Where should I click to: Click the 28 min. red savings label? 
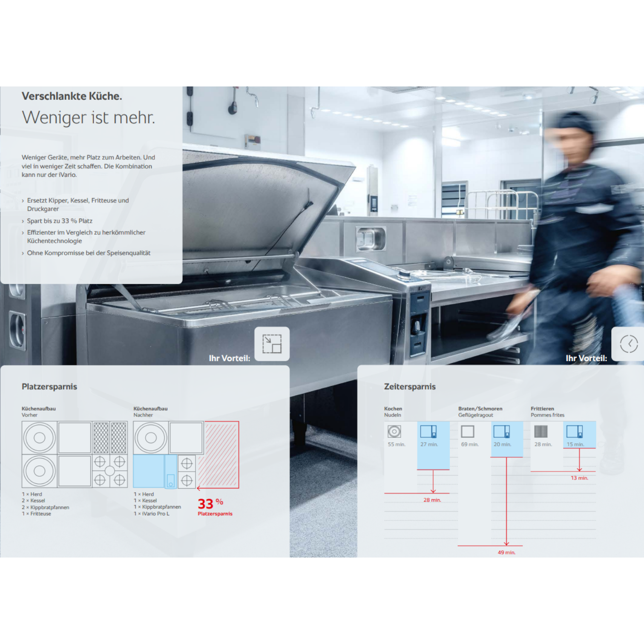coord(432,500)
